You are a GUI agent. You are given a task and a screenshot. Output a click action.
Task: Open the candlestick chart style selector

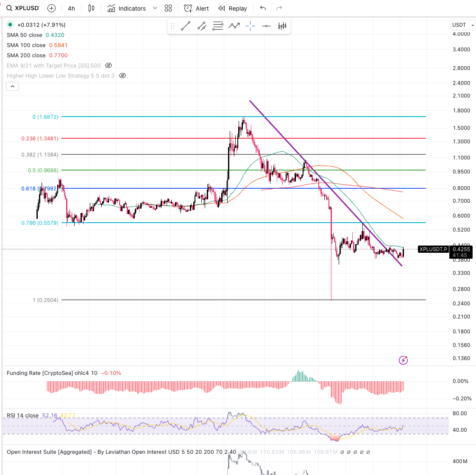[91, 8]
